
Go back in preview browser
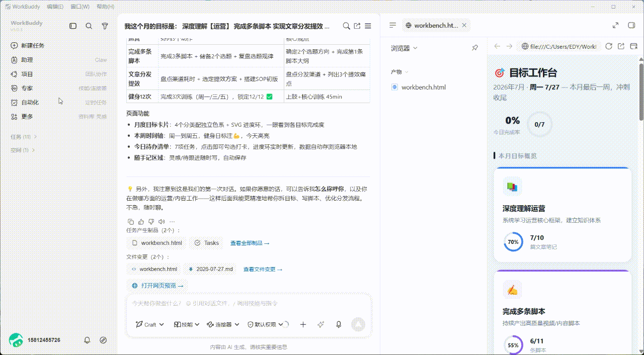[x=497, y=46]
